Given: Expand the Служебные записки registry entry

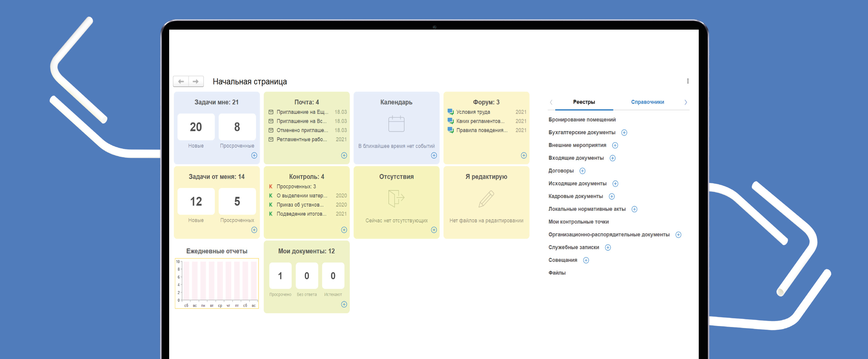Looking at the screenshot, I should click(x=608, y=247).
